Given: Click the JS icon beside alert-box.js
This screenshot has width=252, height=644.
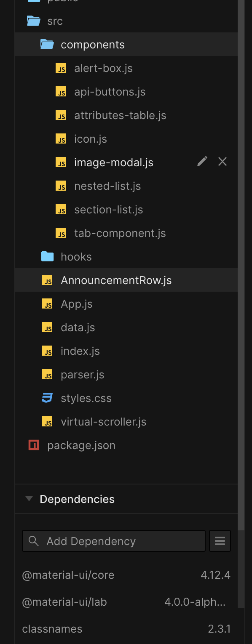Looking at the screenshot, I should pyautogui.click(x=61, y=68).
